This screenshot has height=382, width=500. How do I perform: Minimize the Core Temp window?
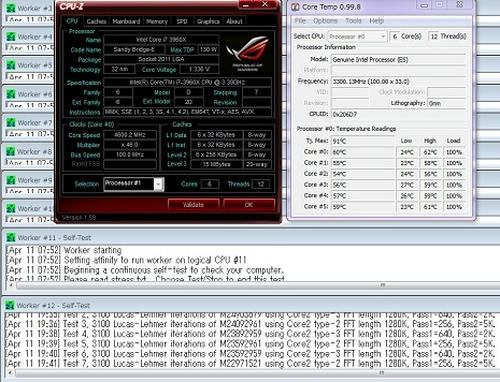[x=424, y=5]
